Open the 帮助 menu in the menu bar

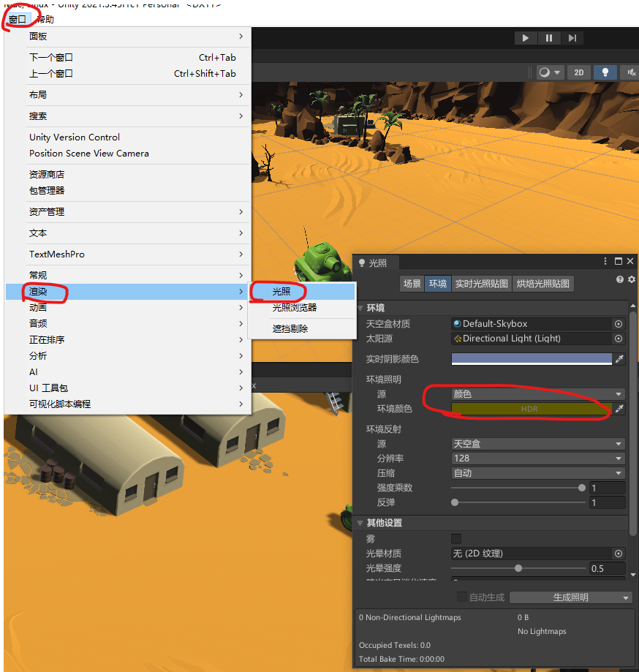(45, 19)
